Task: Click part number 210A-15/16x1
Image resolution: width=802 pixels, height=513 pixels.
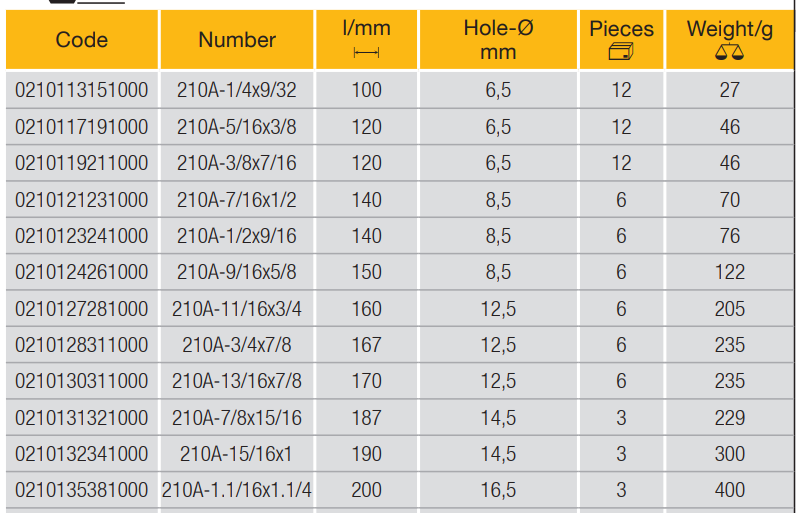Action: [237, 454]
